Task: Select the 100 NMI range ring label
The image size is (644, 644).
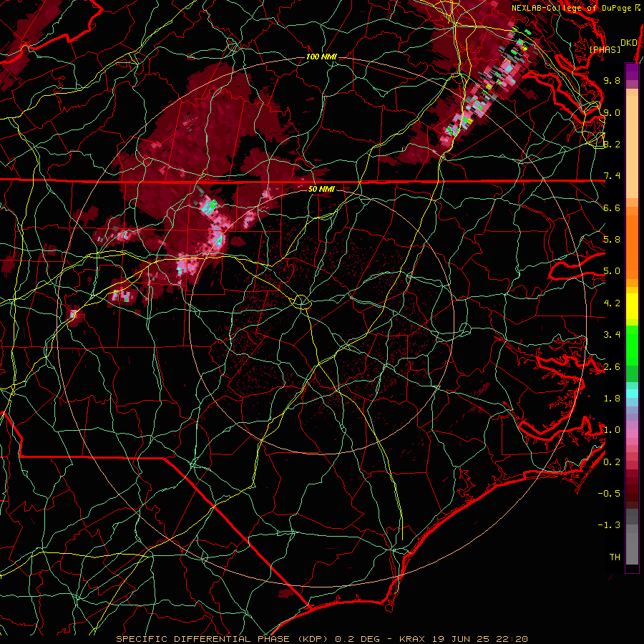Action: click(321, 57)
